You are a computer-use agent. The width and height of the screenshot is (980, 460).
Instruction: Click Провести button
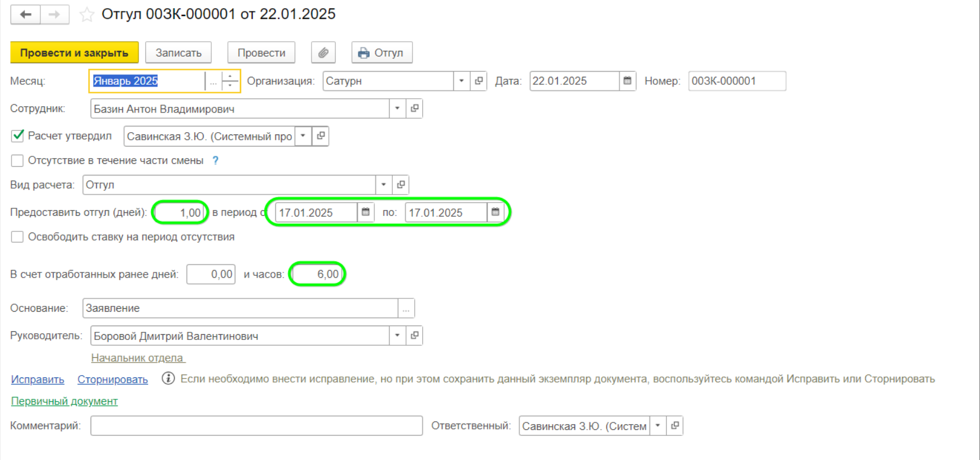pyautogui.click(x=261, y=53)
